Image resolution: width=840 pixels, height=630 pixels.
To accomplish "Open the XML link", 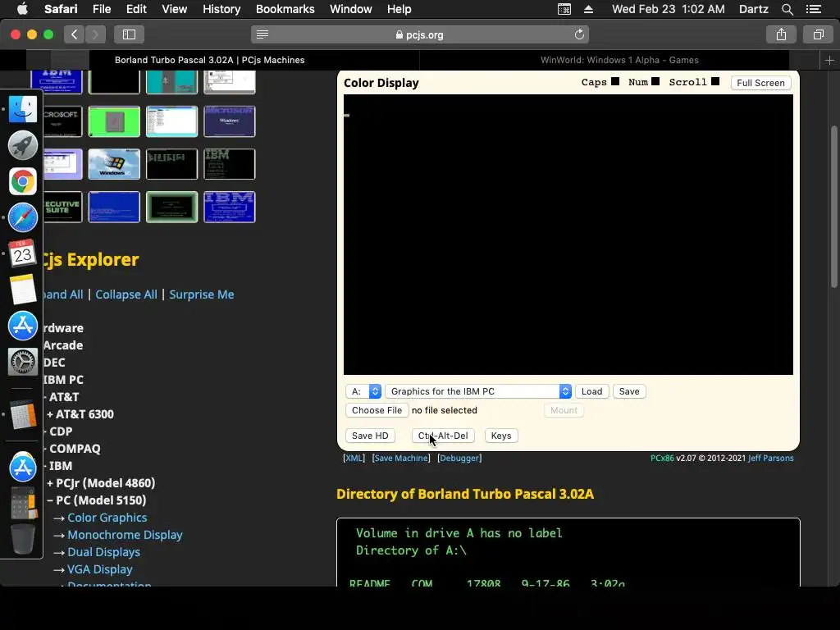I will (354, 458).
